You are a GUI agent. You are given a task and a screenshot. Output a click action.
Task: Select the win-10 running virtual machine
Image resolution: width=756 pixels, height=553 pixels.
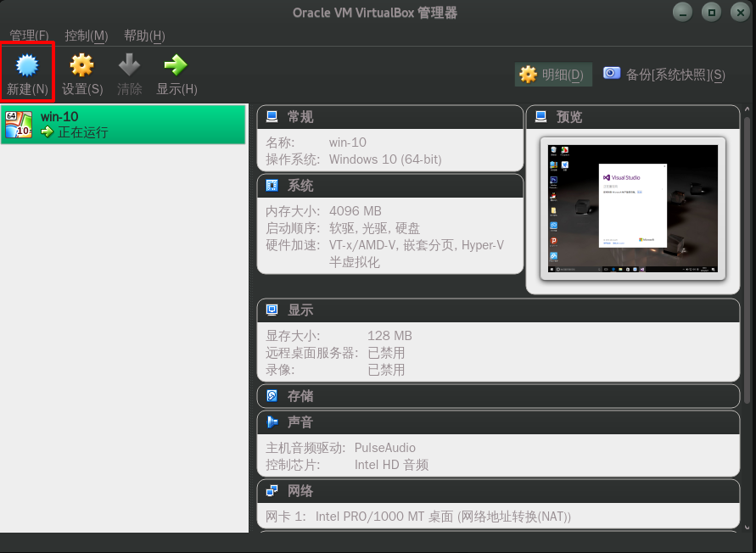[x=123, y=125]
